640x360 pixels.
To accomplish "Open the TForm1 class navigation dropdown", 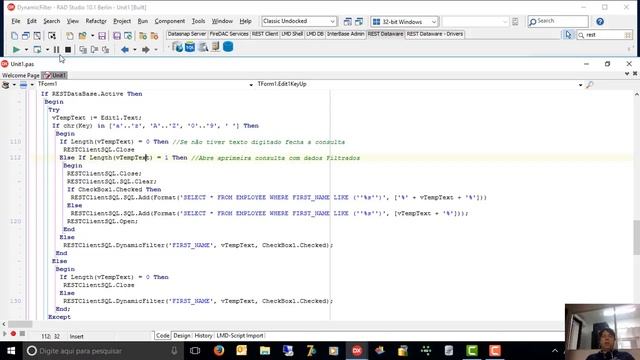I will (251, 84).
